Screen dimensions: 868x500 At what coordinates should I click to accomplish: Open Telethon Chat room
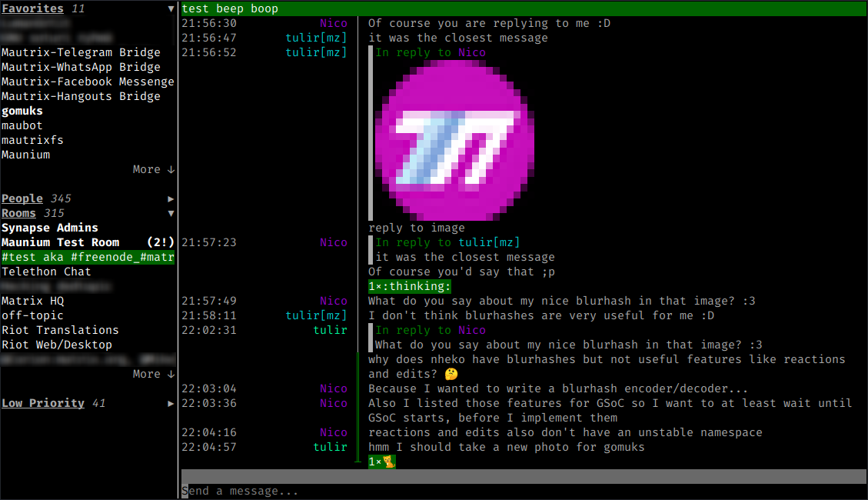(46, 272)
